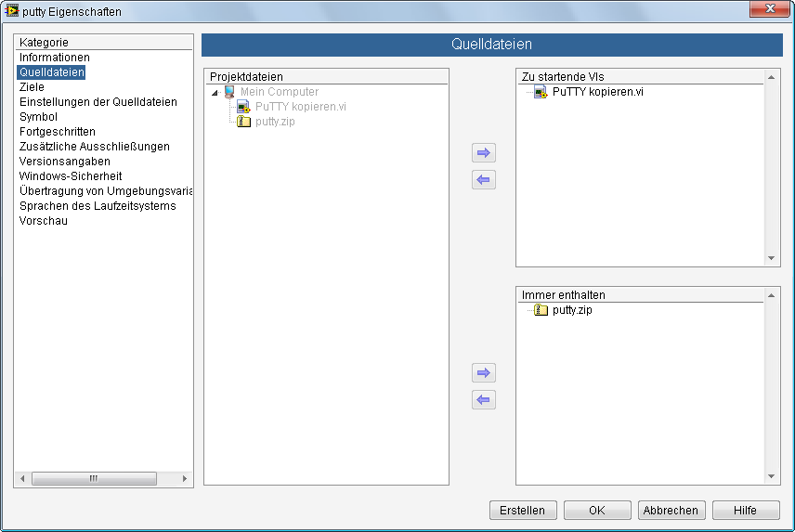This screenshot has height=532, width=795.
Task: Click scroll down arrow in Zu startende VIs
Action: [x=771, y=258]
